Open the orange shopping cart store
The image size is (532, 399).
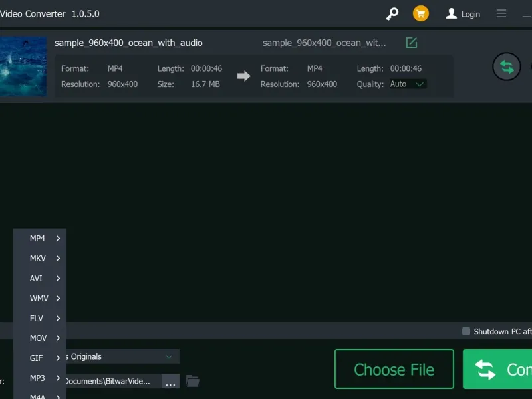[x=421, y=13]
